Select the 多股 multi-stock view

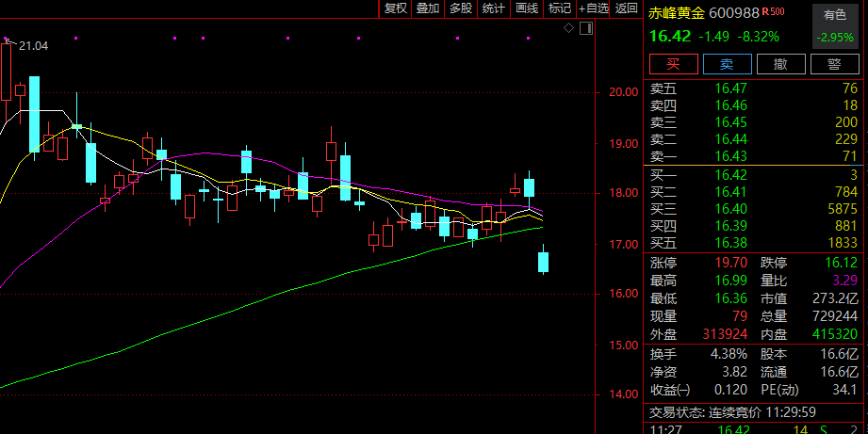click(x=461, y=8)
